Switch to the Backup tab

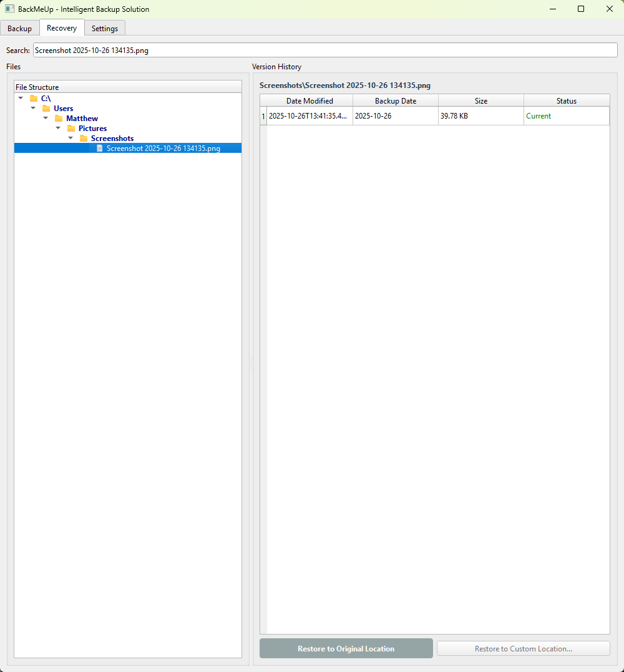coord(19,28)
